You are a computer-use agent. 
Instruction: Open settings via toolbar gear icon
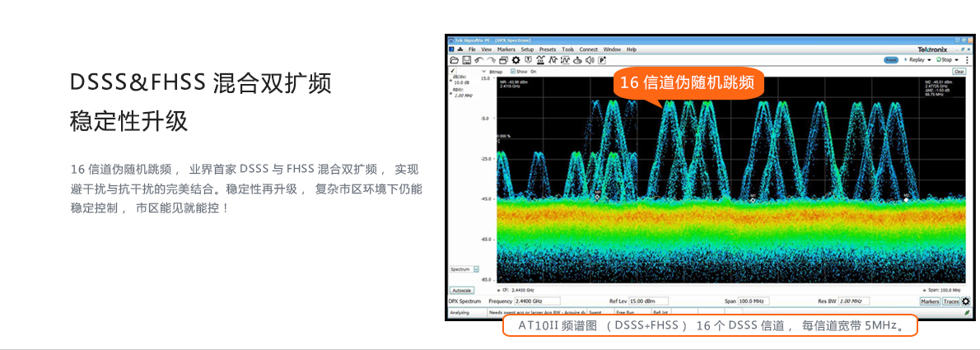[x=516, y=60]
